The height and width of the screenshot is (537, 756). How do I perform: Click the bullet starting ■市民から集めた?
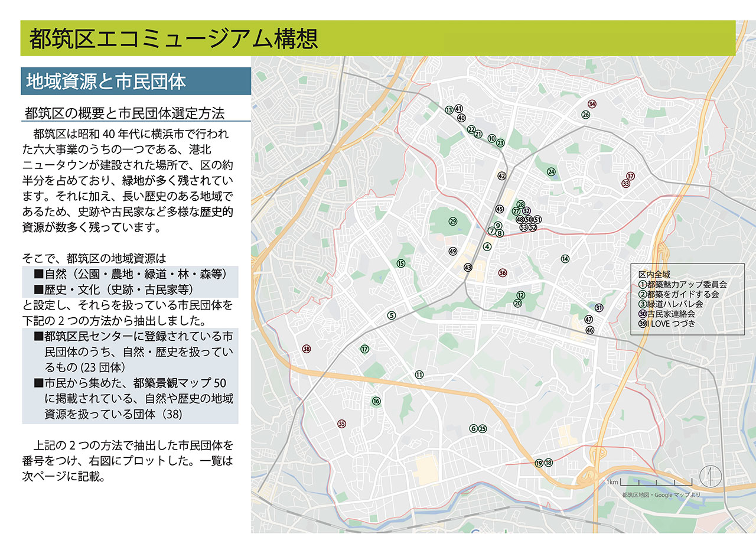coord(133,398)
